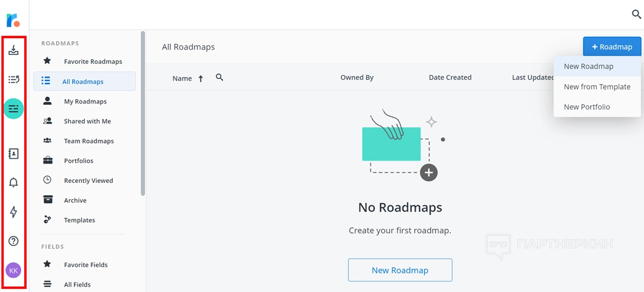The width and height of the screenshot is (644, 292).
Task: Click the search magnifier in top right
Action: tap(636, 14)
